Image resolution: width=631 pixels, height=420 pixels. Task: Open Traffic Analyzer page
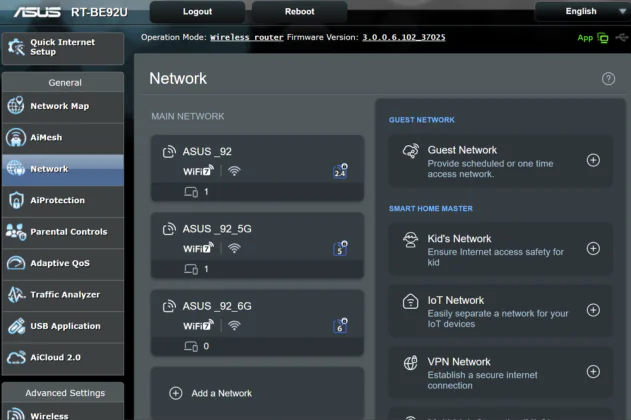pyautogui.click(x=63, y=295)
